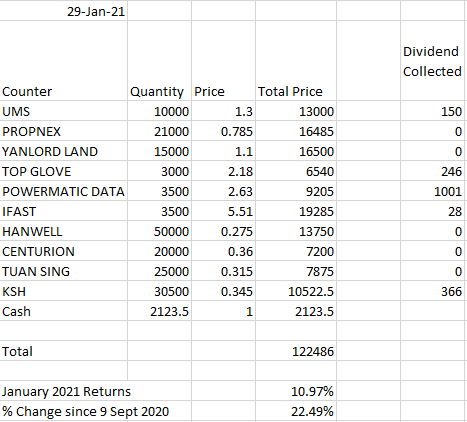Select the TOP GLOVE cell
Screen dimensions: 467x422
point(63,171)
